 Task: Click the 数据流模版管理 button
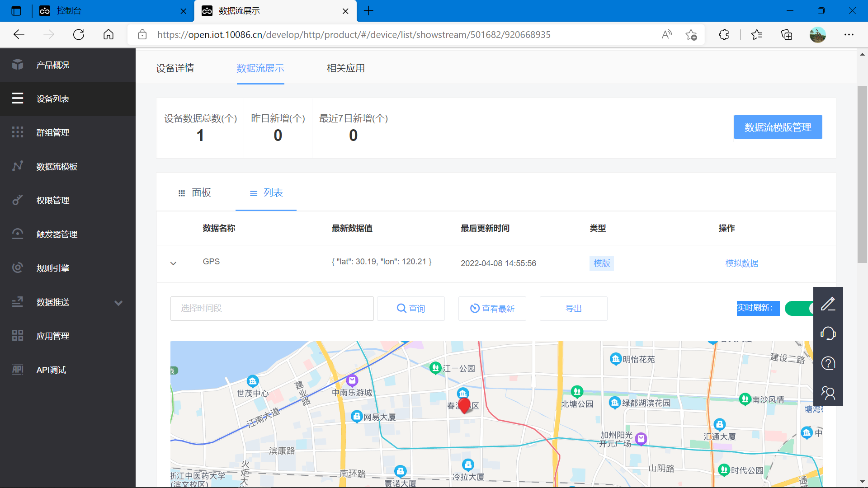click(x=778, y=127)
